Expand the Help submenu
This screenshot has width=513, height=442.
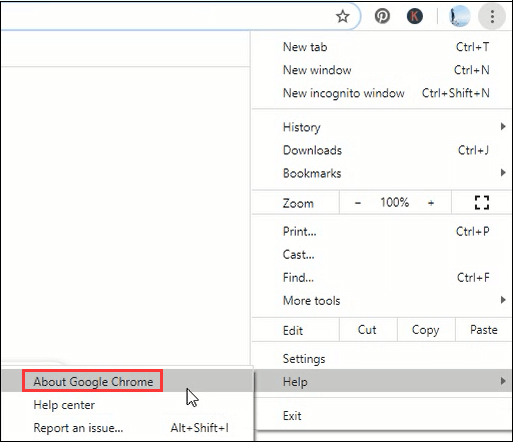383,381
